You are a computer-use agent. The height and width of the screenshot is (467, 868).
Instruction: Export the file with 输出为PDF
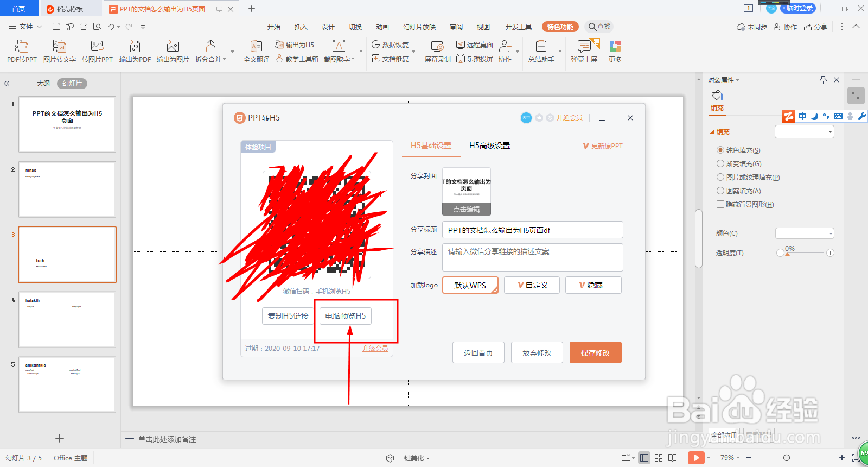click(x=135, y=52)
